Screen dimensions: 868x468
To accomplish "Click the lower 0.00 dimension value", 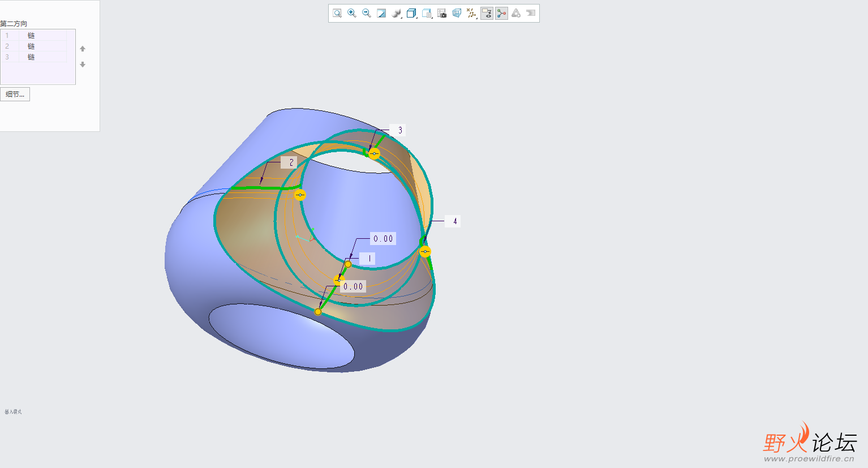I will [x=353, y=286].
